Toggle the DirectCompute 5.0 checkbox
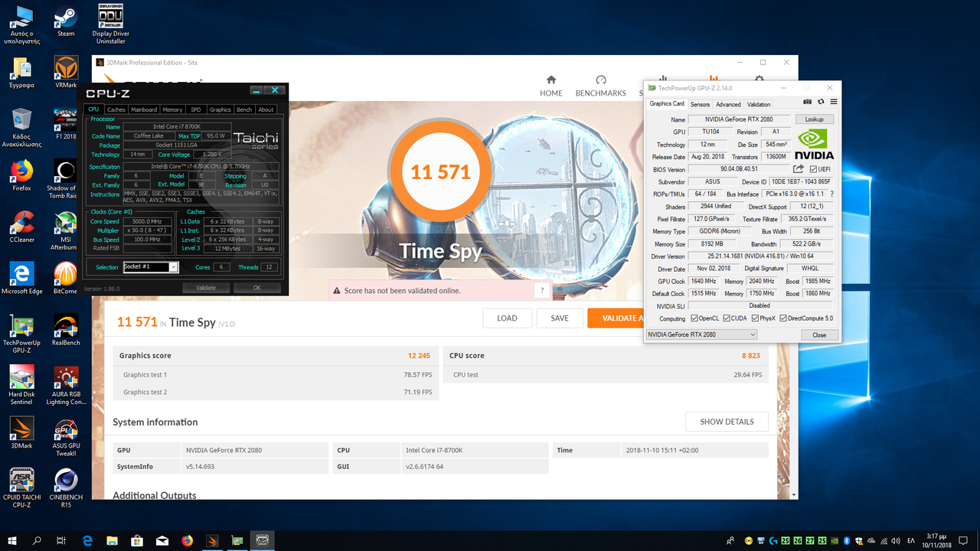The width and height of the screenshot is (980, 551). point(783,318)
